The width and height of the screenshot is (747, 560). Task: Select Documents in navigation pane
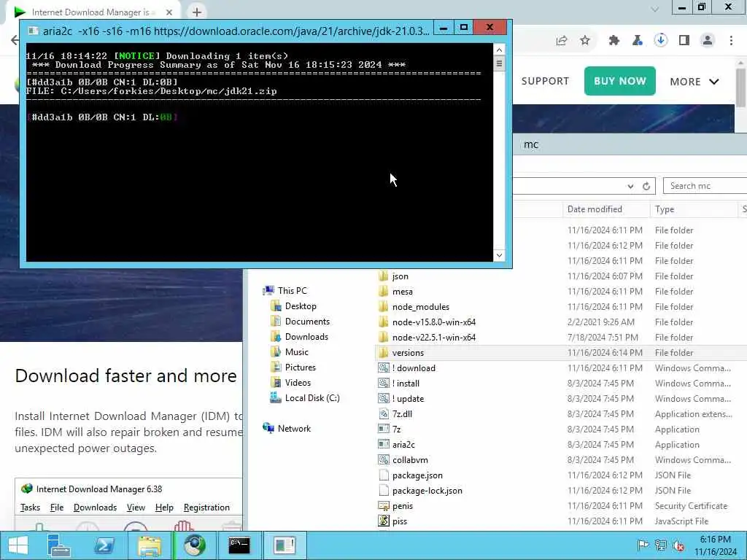pos(307,322)
